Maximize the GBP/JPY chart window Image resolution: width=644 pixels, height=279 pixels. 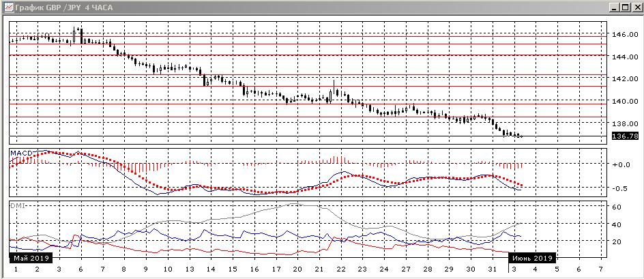click(624, 7)
